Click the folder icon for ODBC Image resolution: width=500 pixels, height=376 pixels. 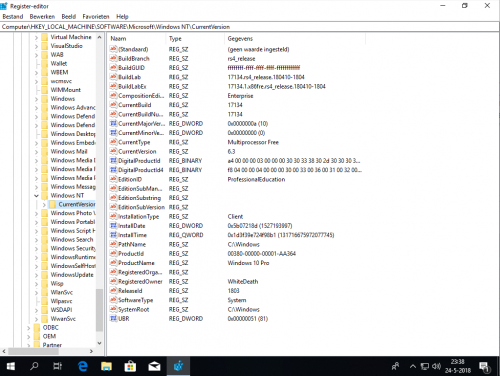point(37,327)
